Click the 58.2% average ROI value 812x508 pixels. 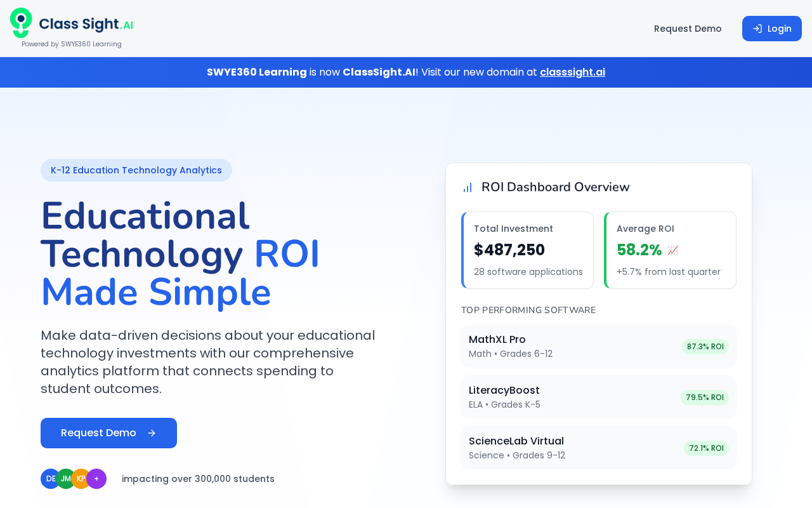pyautogui.click(x=639, y=250)
